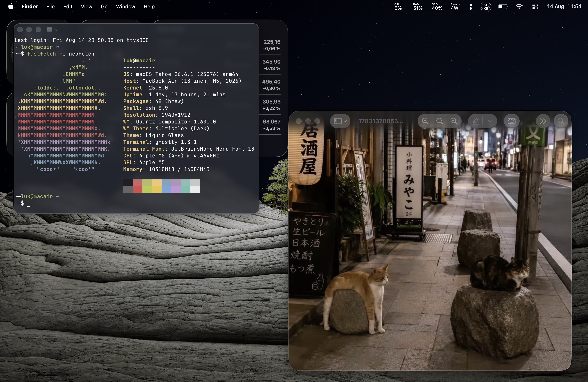Viewport: 588px width, 382px height.
Task: Open the Finder menu
Action: click(30, 6)
